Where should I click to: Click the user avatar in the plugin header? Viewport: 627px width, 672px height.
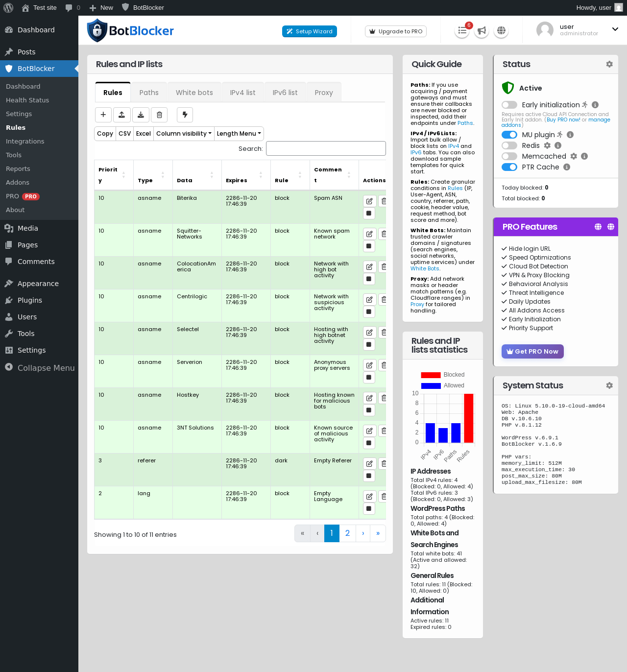tap(545, 30)
